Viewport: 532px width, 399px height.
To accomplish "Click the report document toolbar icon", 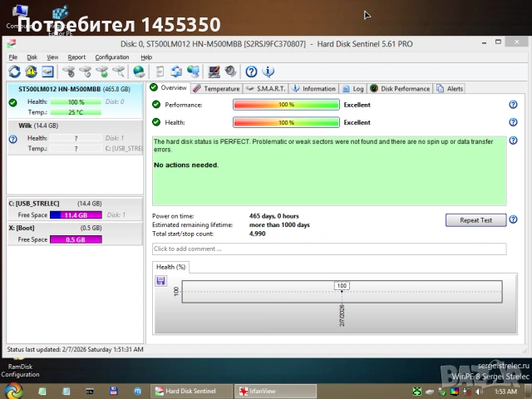I will pos(158,72).
